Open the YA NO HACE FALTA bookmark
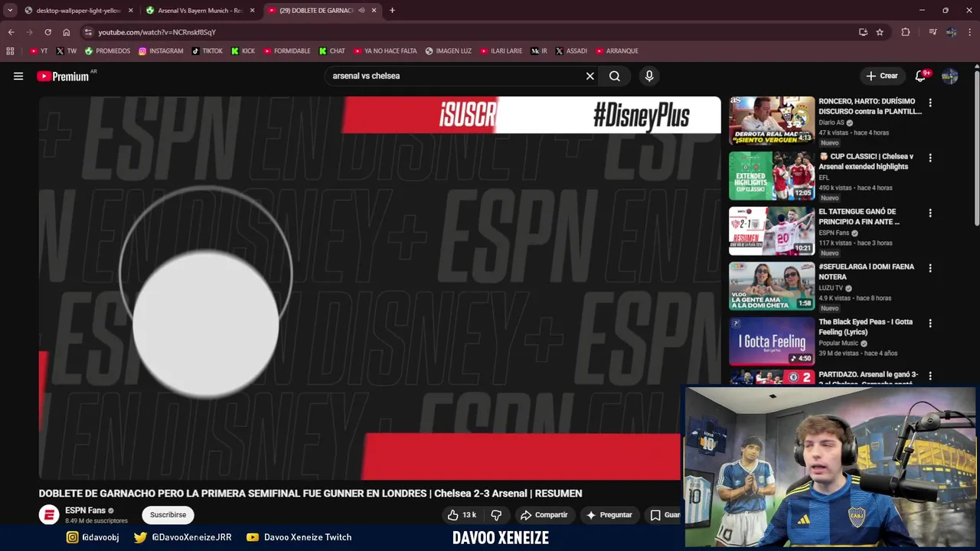The height and width of the screenshot is (551, 980). click(x=386, y=51)
